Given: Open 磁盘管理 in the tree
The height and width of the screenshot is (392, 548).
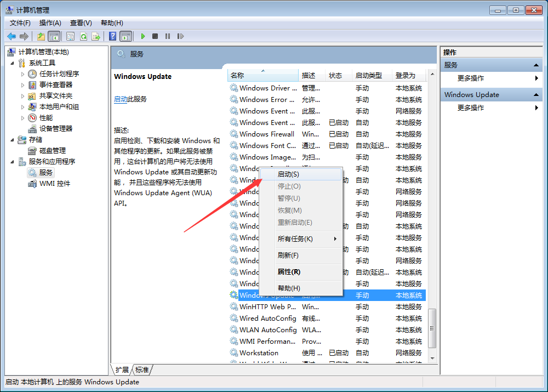Looking at the screenshot, I should click(x=53, y=150).
